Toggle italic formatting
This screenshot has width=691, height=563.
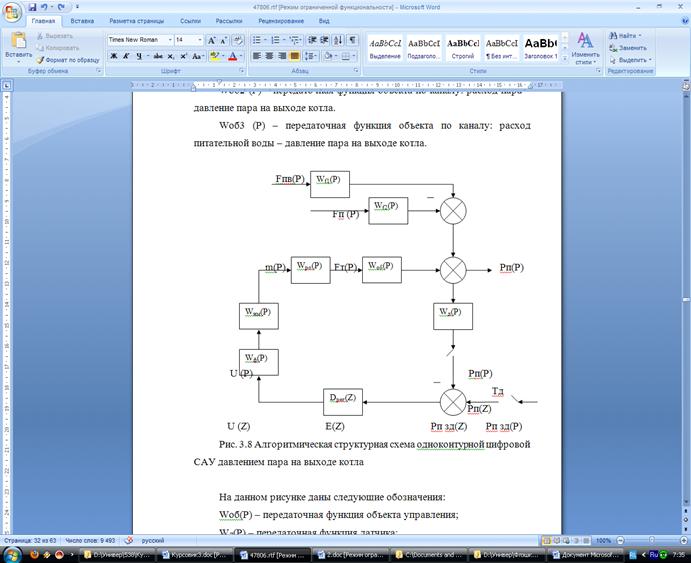click(127, 56)
